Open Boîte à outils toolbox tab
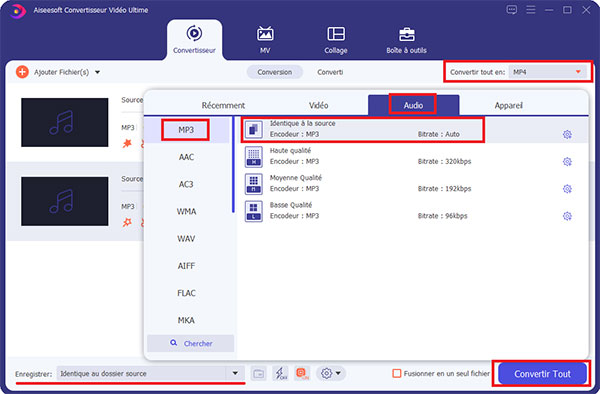The width and height of the screenshot is (600, 394). (x=406, y=40)
